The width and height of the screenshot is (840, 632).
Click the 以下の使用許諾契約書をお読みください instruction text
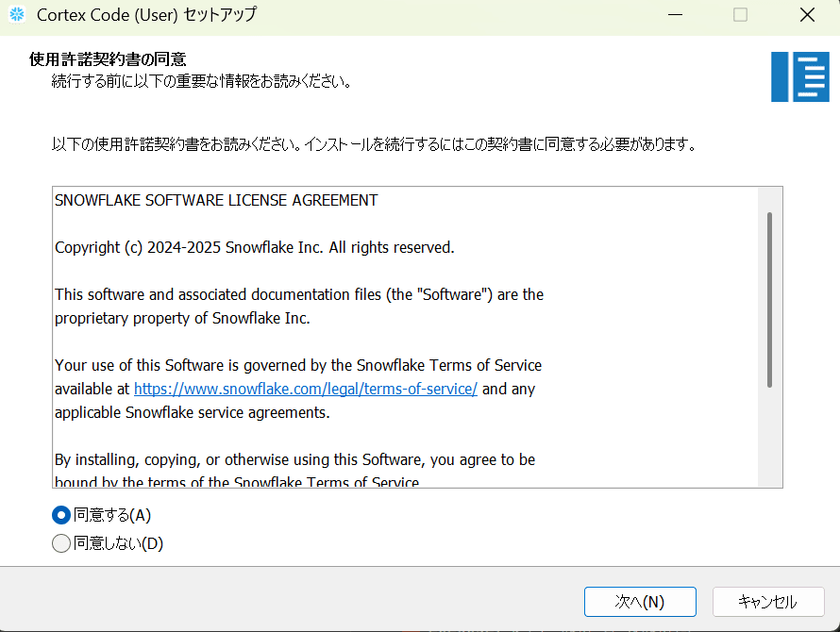coord(374,144)
